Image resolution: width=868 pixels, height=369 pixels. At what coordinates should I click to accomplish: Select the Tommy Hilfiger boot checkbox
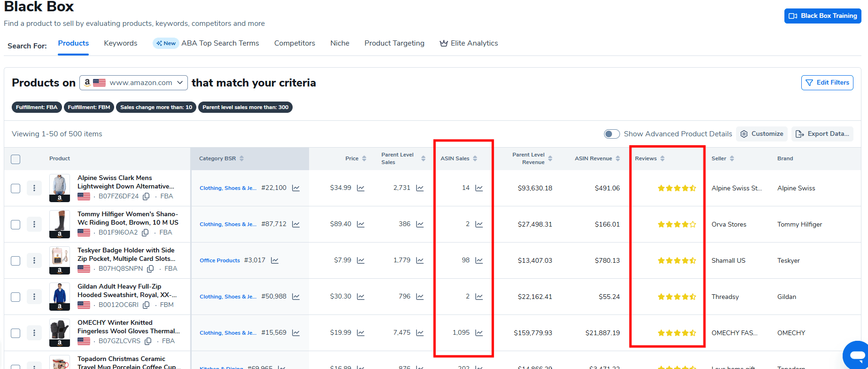coord(15,224)
